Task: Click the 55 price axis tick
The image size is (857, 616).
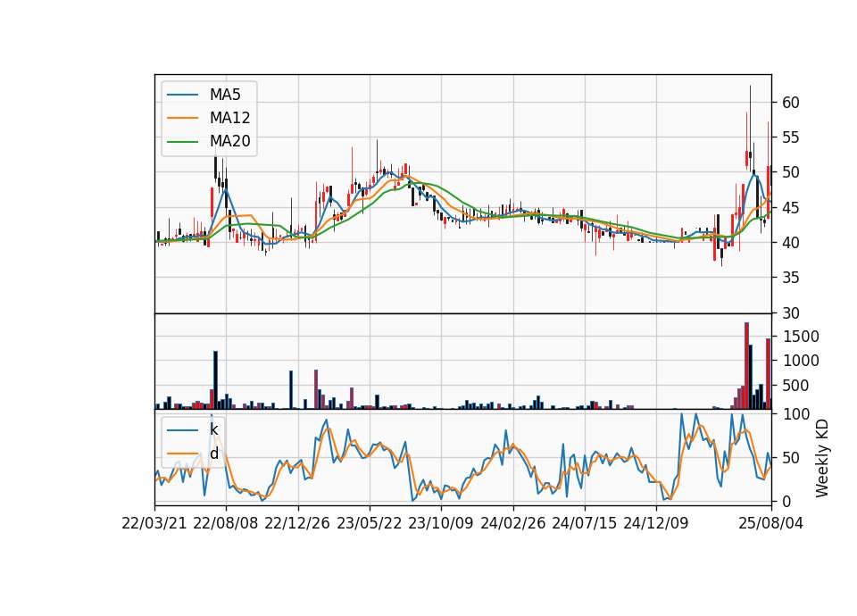Action: point(790,137)
